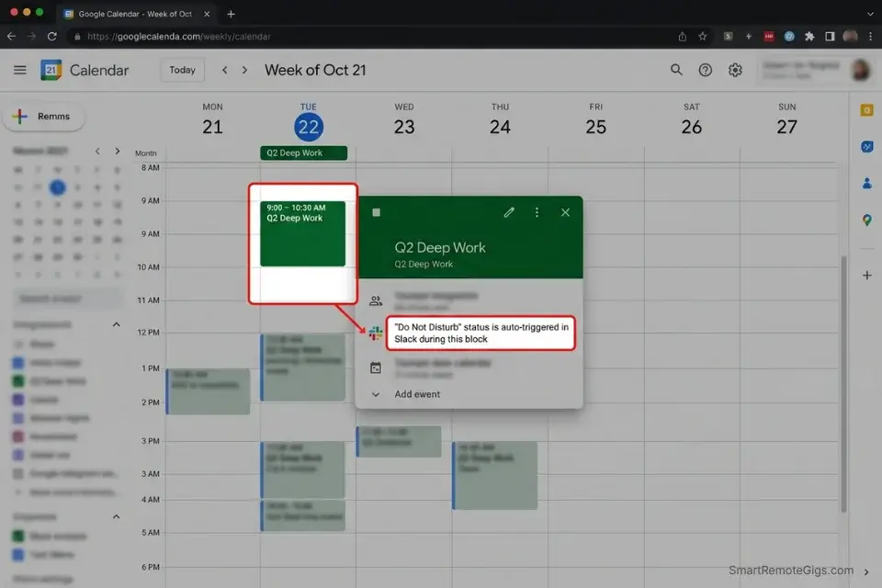Select Friday 25 column header
Image resolution: width=882 pixels, height=588 pixels.
[x=595, y=119]
